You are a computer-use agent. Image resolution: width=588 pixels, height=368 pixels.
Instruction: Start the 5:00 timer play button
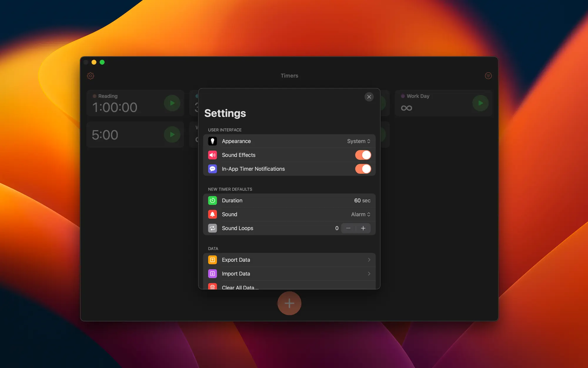click(x=172, y=135)
